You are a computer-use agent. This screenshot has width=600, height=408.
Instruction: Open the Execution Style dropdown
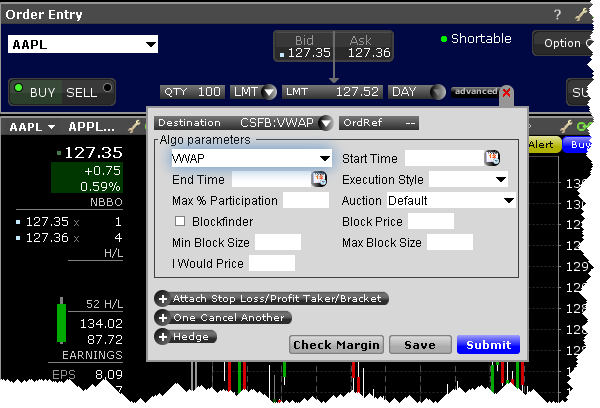(500, 180)
